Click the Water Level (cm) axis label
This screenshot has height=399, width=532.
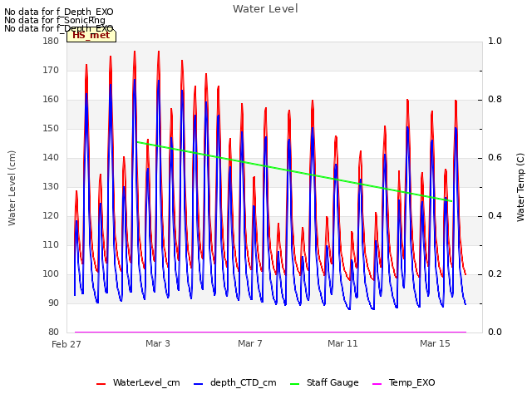12,188
